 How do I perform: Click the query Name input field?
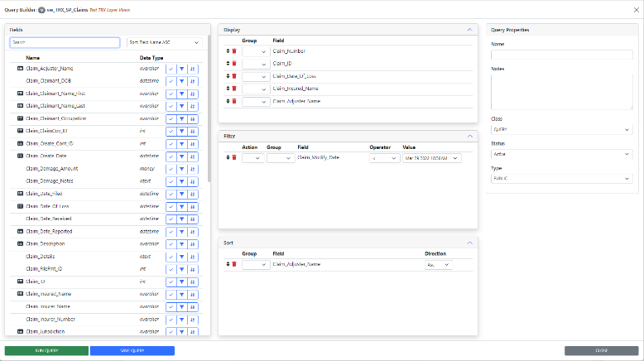coord(561,55)
